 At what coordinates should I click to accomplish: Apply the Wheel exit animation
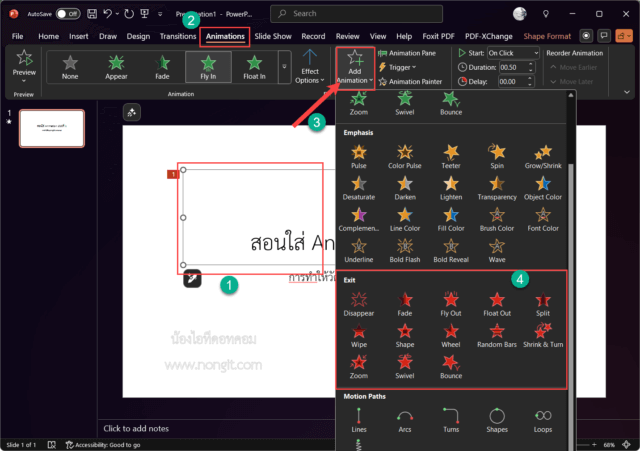tap(451, 336)
